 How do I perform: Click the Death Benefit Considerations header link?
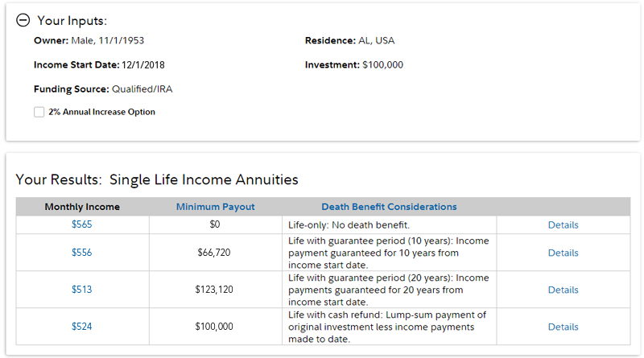click(389, 207)
